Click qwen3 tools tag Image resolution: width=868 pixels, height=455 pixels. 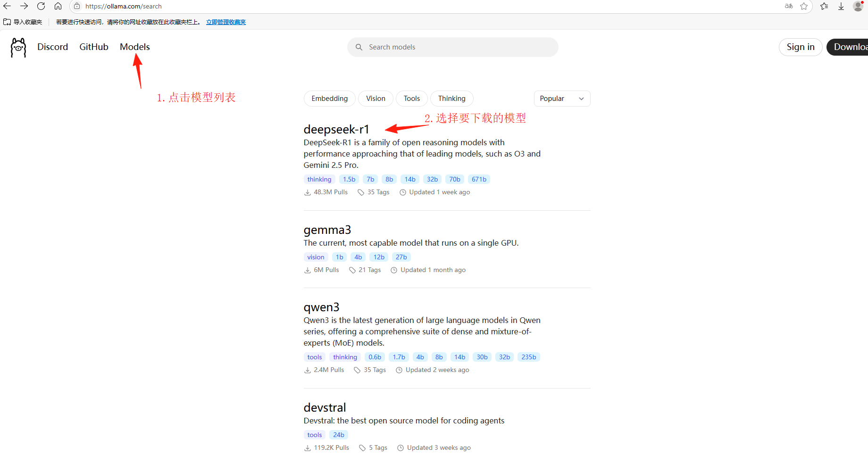point(315,357)
